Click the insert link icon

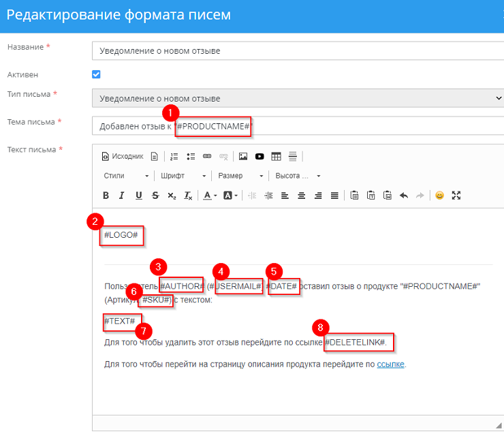tap(207, 156)
